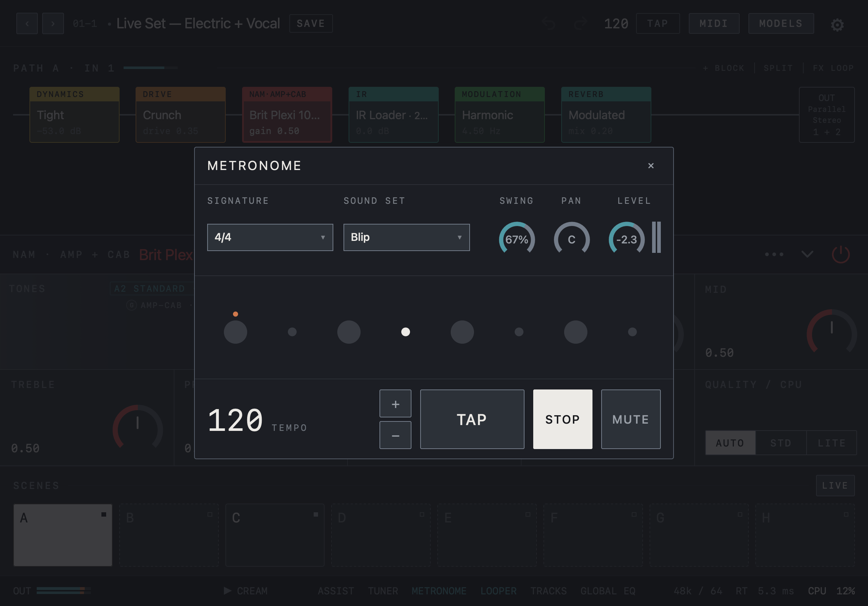Go to next preset with right chevron
The width and height of the screenshot is (868, 606).
(53, 23)
